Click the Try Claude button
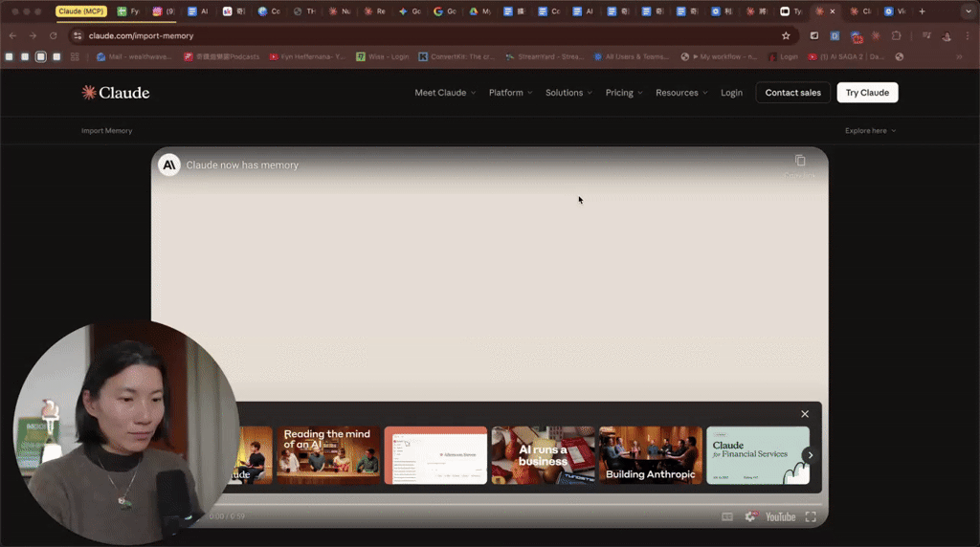The width and height of the screenshot is (980, 547). click(x=867, y=93)
